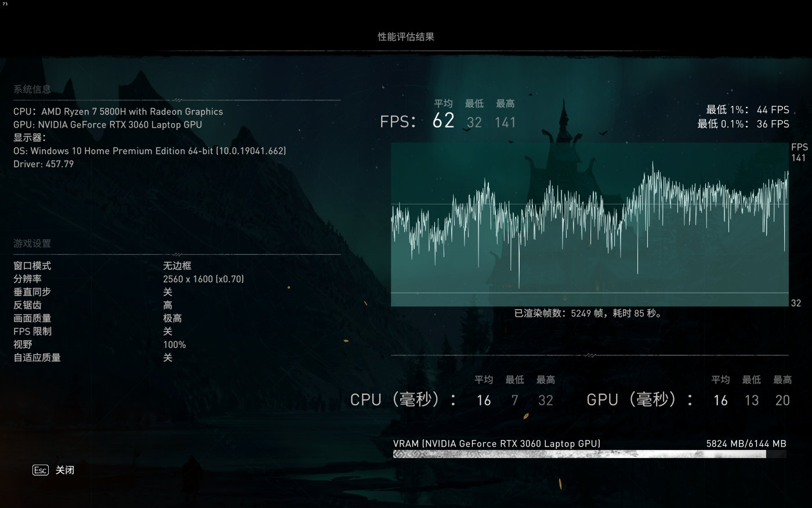The image size is (812, 508).
Task: Click the 画面质量 setting label
Action: (x=32, y=318)
